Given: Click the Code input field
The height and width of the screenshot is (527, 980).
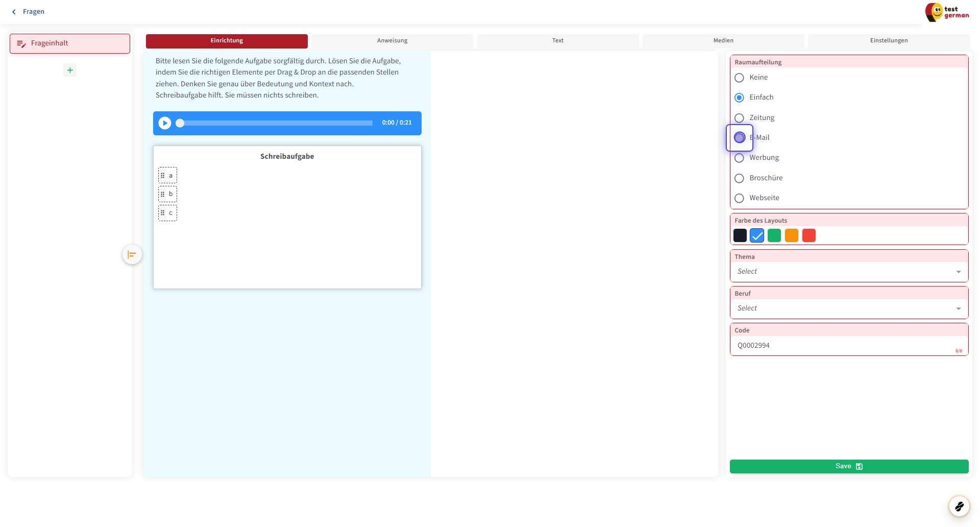Looking at the screenshot, I should click(x=842, y=346).
